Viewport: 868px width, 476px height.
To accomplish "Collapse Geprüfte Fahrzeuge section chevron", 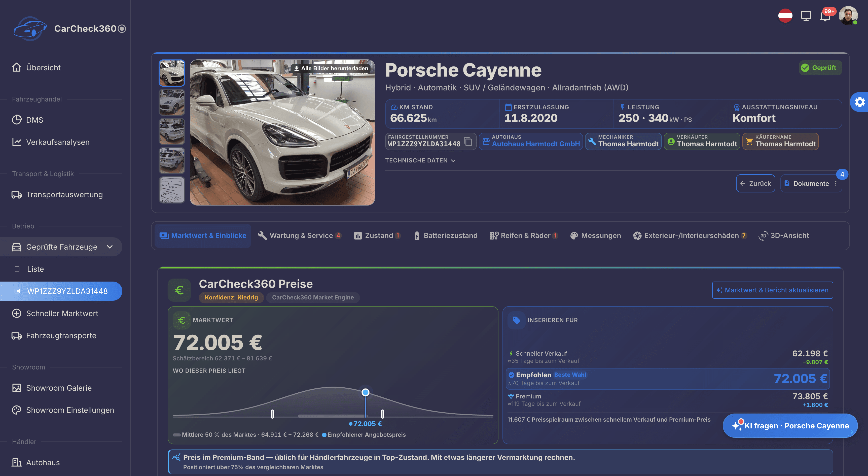I will [x=110, y=247].
